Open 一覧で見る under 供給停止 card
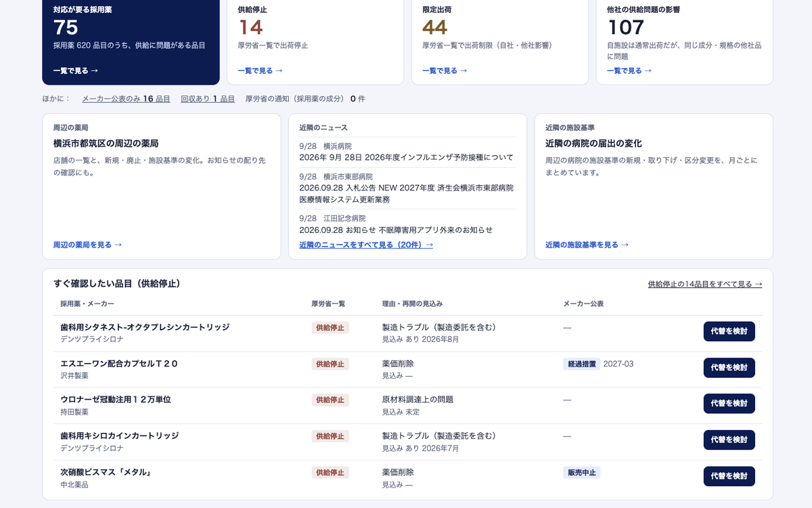The image size is (812, 508). pyautogui.click(x=261, y=70)
